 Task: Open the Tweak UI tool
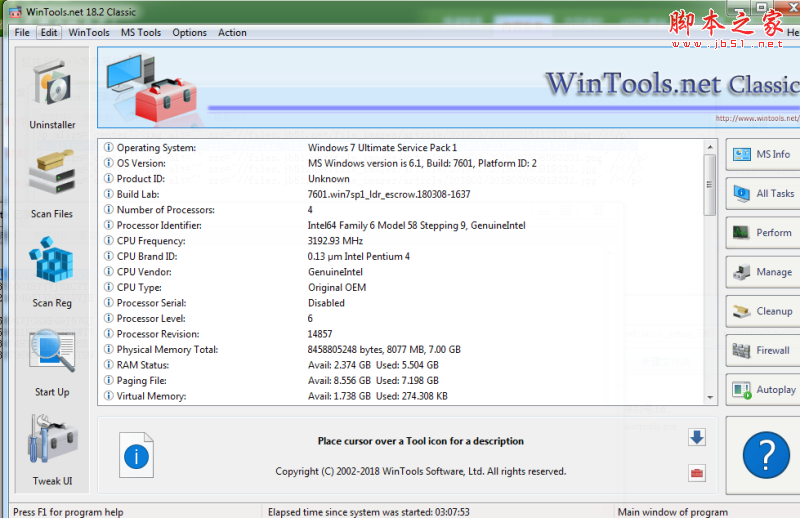(52, 450)
